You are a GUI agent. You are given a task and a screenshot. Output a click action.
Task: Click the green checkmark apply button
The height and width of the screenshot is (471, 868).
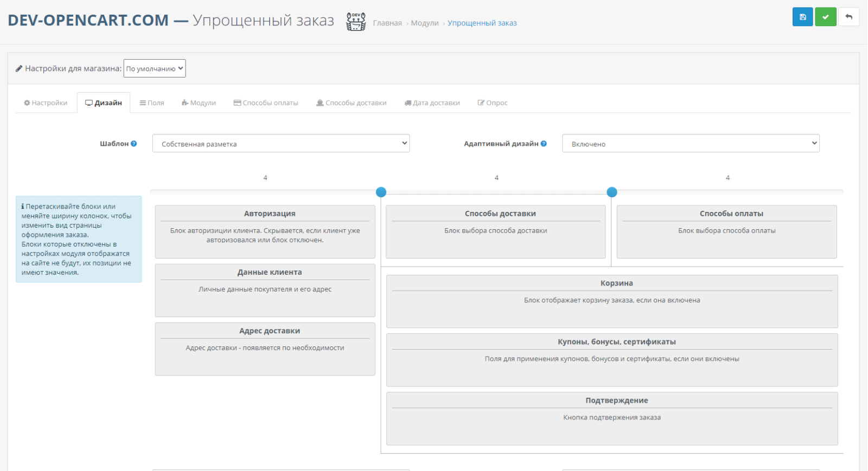pyautogui.click(x=826, y=17)
